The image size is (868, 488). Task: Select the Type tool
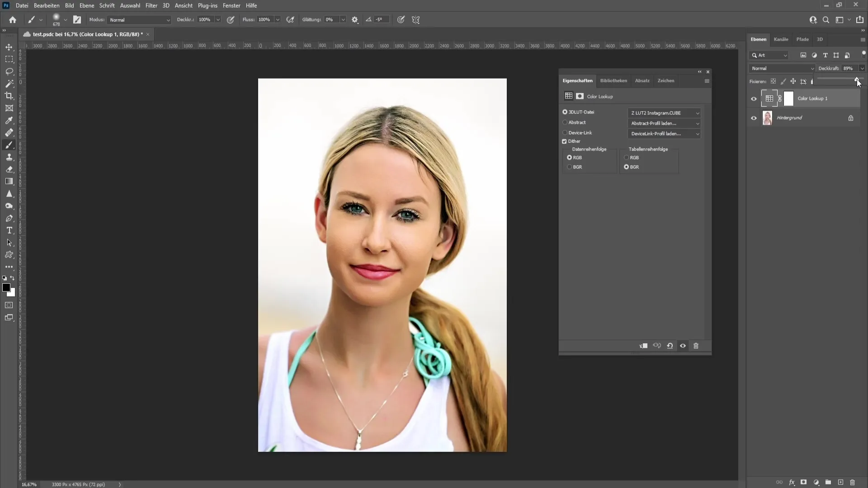point(9,230)
